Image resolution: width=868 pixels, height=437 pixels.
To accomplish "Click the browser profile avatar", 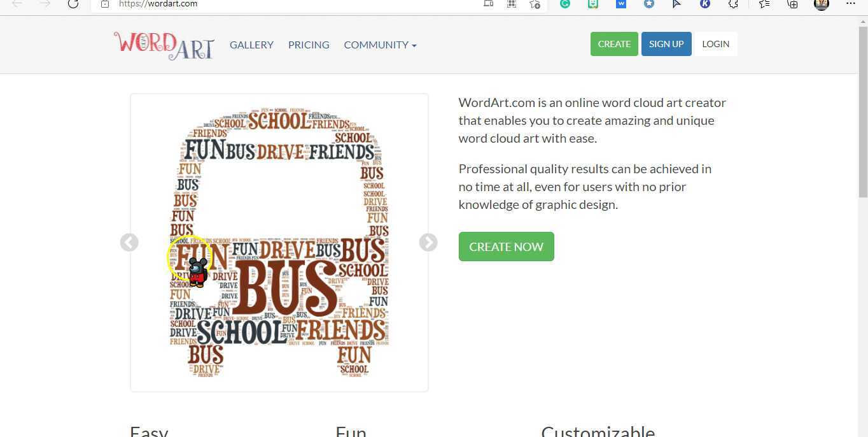I will click(x=821, y=5).
